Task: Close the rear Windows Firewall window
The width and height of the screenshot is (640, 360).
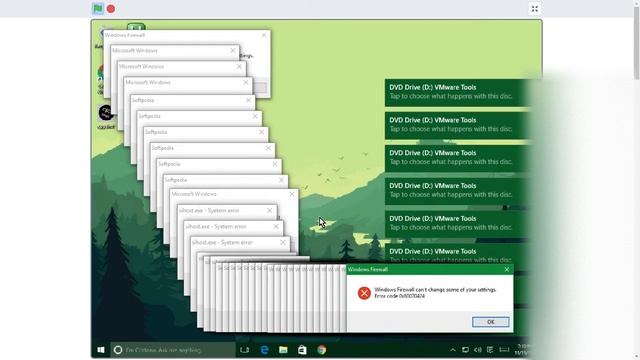Action: pyautogui.click(x=264, y=36)
